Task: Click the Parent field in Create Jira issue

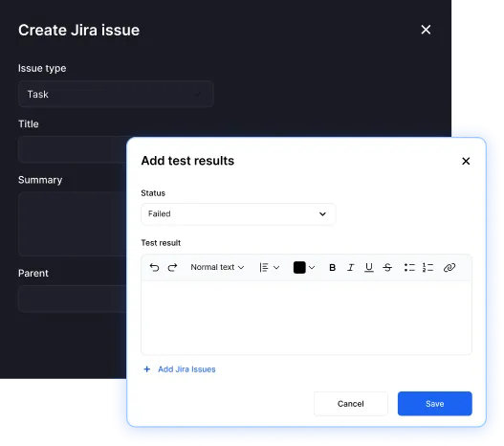Action: tap(73, 299)
